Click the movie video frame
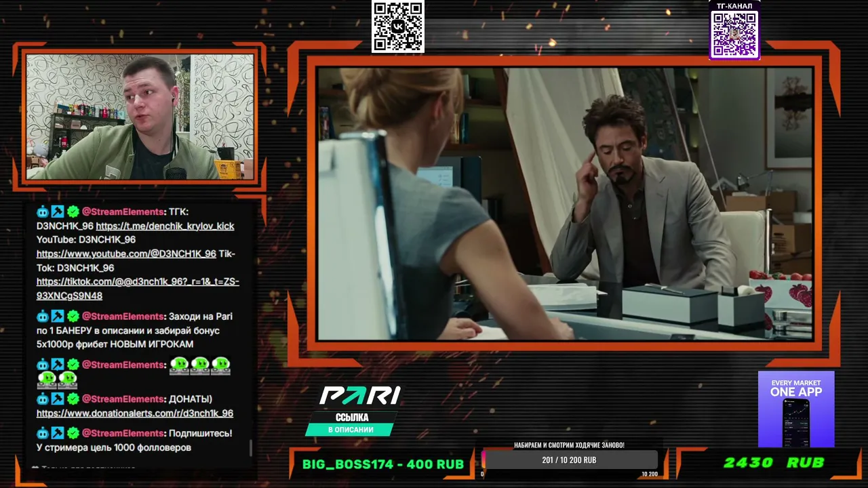This screenshot has height=488, width=868. pos(565,203)
